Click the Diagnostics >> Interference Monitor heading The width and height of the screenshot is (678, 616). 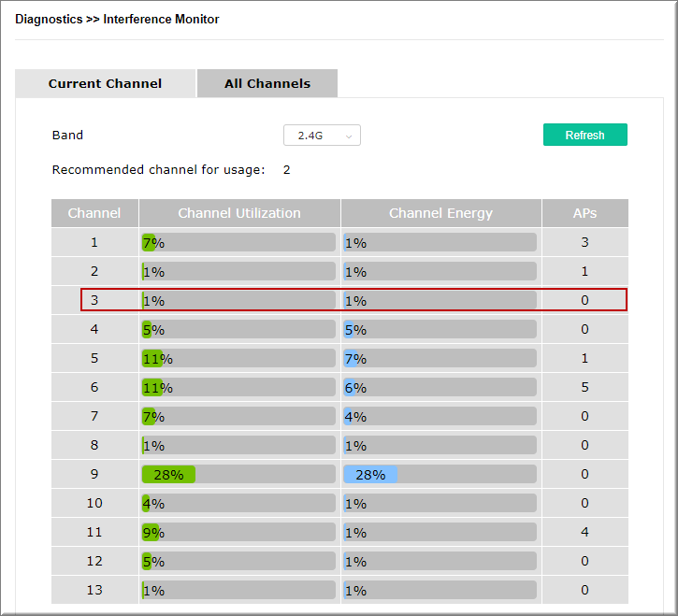[x=117, y=20]
